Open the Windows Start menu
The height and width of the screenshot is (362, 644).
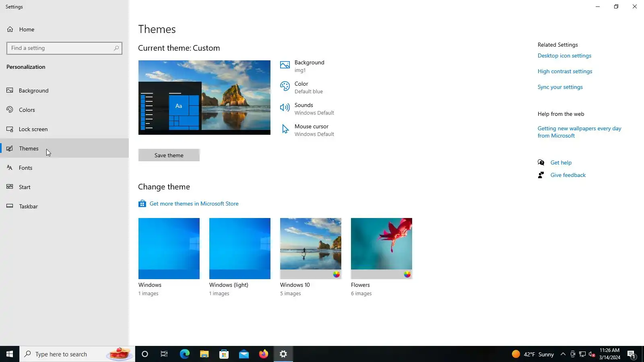10,354
